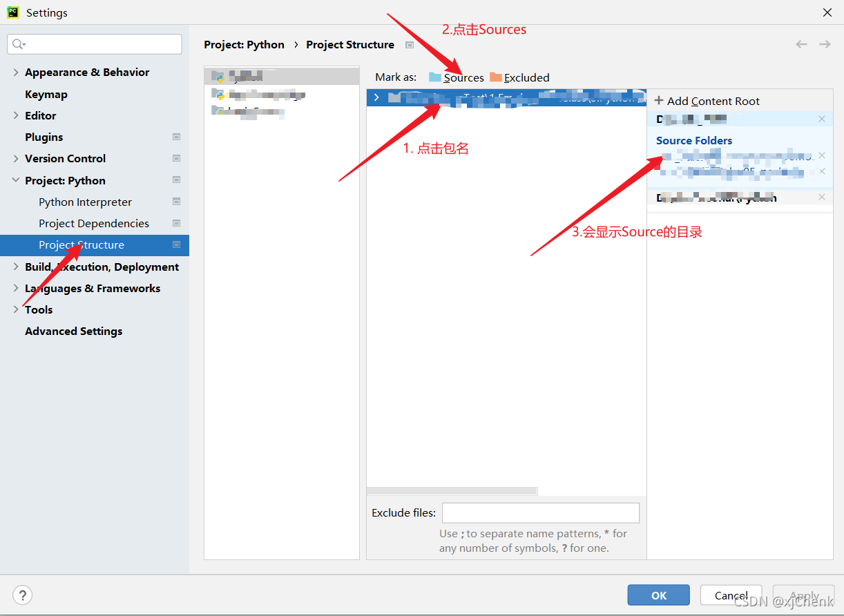Expand the Tools section
This screenshot has width=844, height=616.
16,309
